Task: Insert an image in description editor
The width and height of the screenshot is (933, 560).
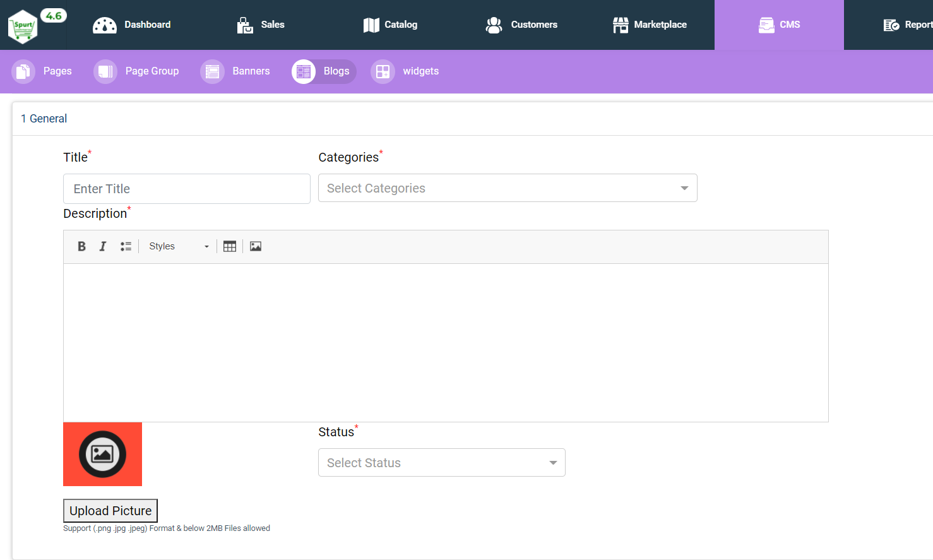Action: [256, 246]
